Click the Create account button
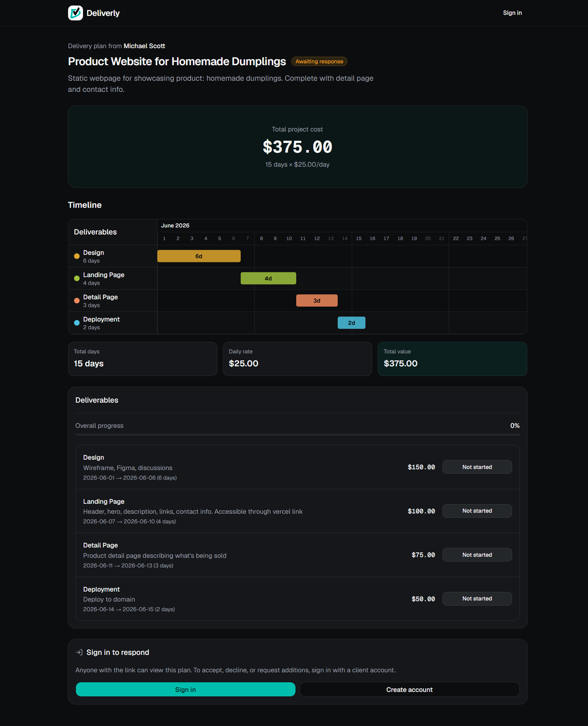Screen dimensions: 588x726 click(x=410, y=690)
